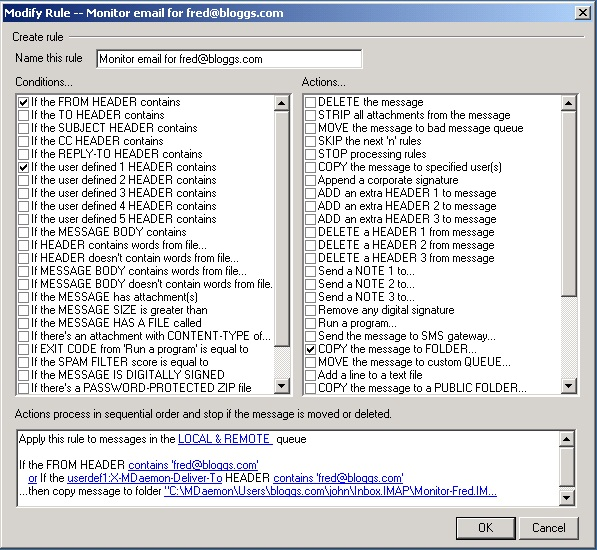Click the 'or' operator link
This screenshot has width=597, height=550.
pos(33,478)
